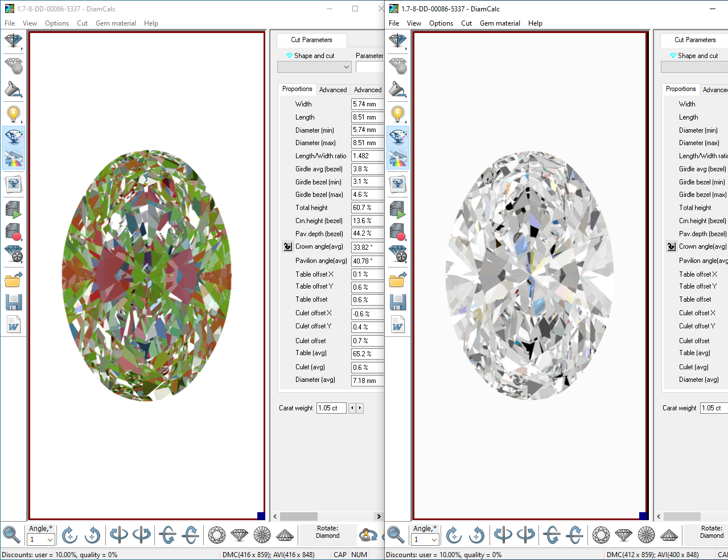The width and height of the screenshot is (728, 560).
Task: Select the diamond with sphere tool in left window
Action: 13,65
